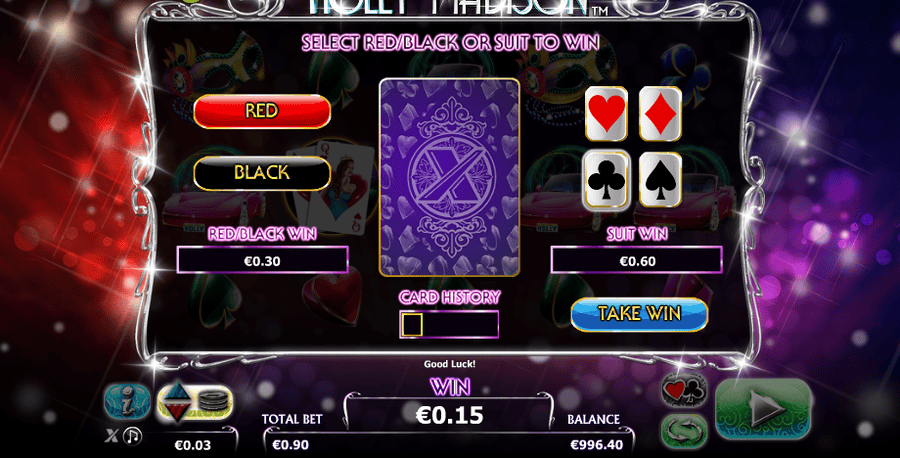Choose the clubs suit card
Image resolution: width=900 pixels, height=458 pixels.
[x=606, y=180]
